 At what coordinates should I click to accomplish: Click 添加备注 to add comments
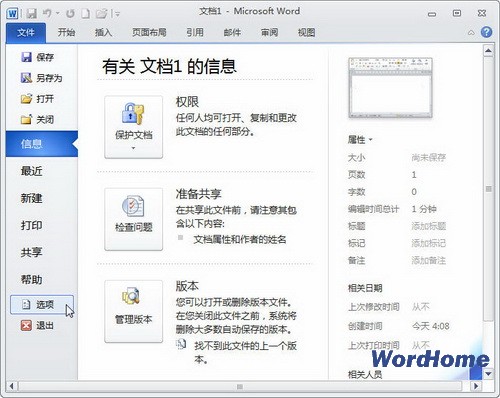pos(428,260)
